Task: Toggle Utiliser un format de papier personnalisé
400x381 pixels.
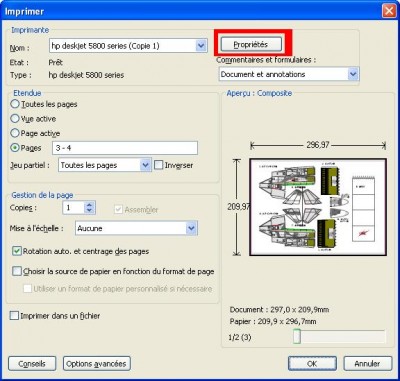Action: 27,288
